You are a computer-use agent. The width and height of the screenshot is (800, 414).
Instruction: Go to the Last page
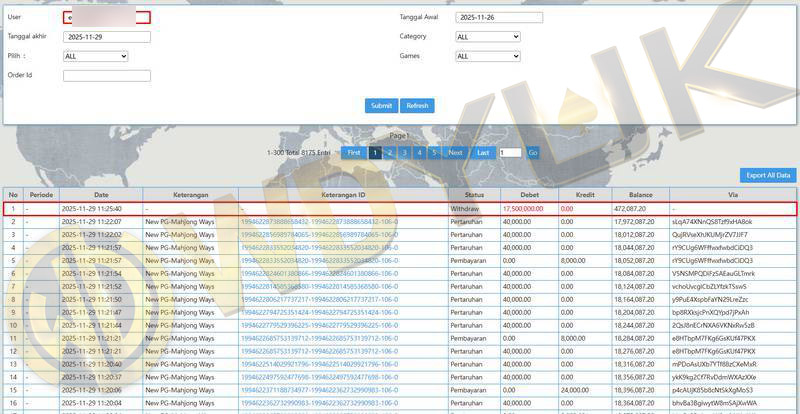coord(482,152)
